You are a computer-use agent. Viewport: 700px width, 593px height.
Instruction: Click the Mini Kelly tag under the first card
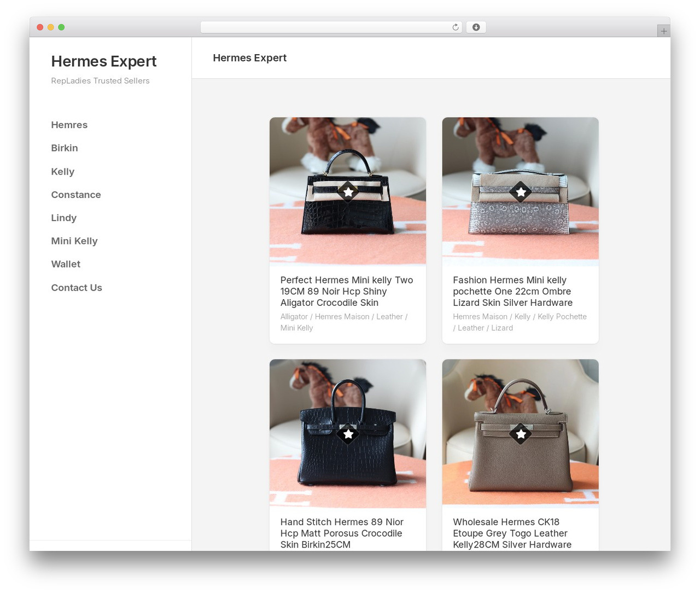[x=297, y=328]
